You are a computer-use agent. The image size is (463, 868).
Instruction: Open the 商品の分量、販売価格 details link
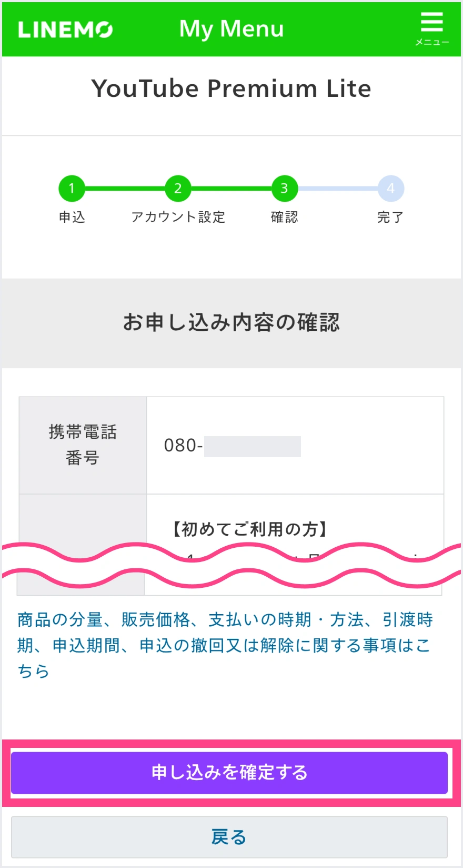click(225, 645)
